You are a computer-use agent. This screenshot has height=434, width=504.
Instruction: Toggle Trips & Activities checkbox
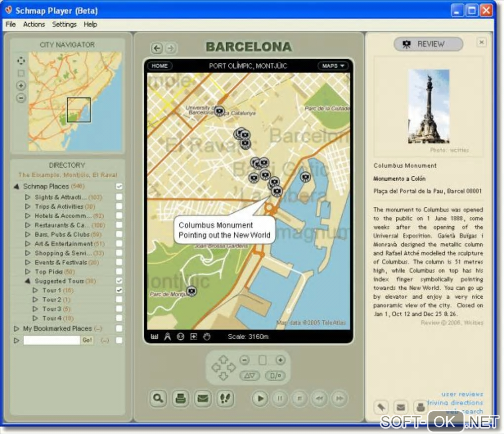119,206
